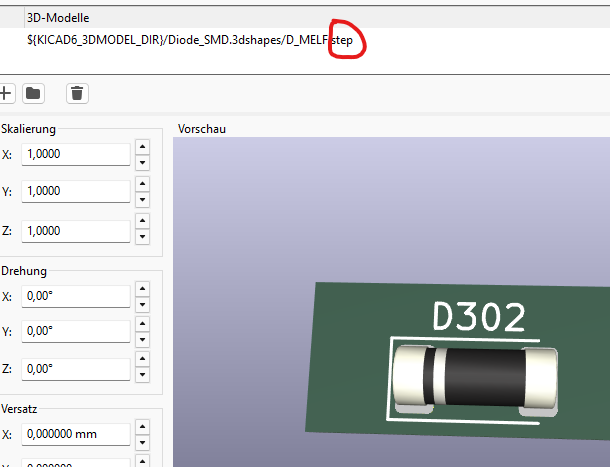
Task: Open the folder browse icon for models
Action: [x=33, y=93]
